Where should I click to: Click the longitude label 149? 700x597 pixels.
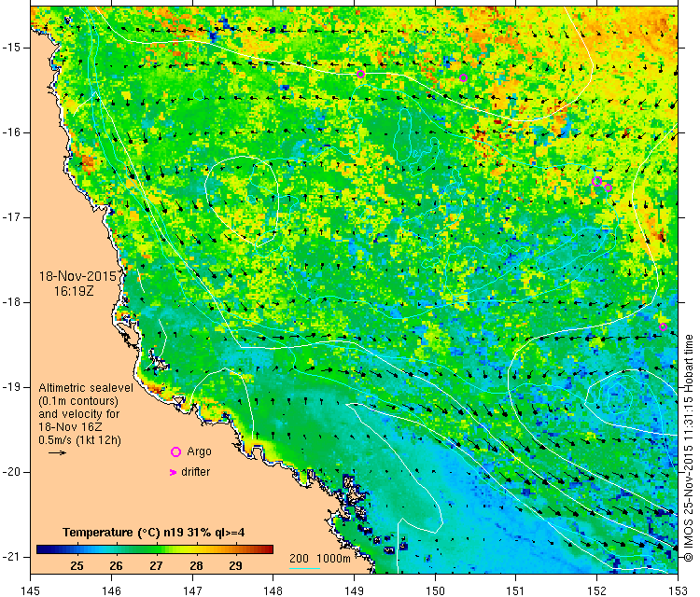pos(354,590)
